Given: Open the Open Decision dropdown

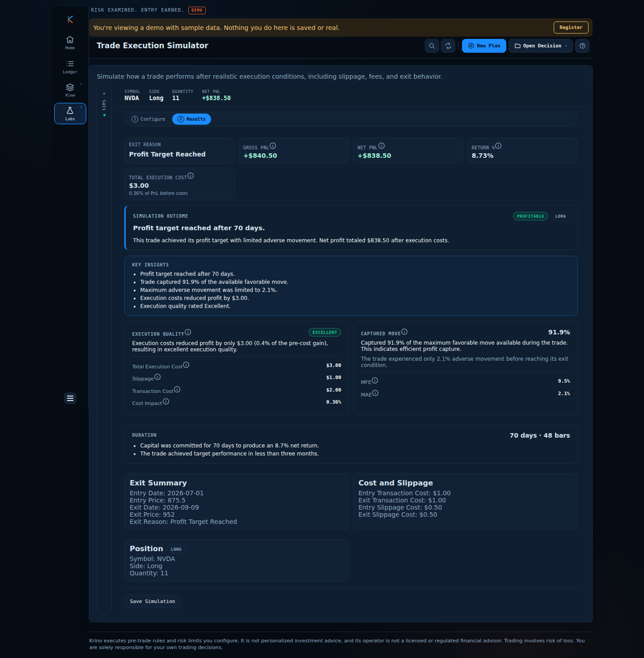Looking at the screenshot, I should click(x=541, y=46).
